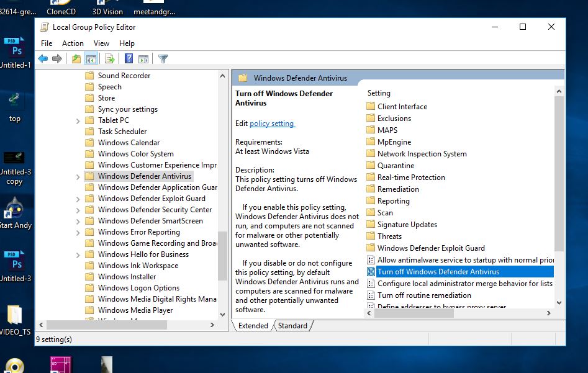Click the Threats folder icon
The height and width of the screenshot is (373, 588).
[x=371, y=236]
